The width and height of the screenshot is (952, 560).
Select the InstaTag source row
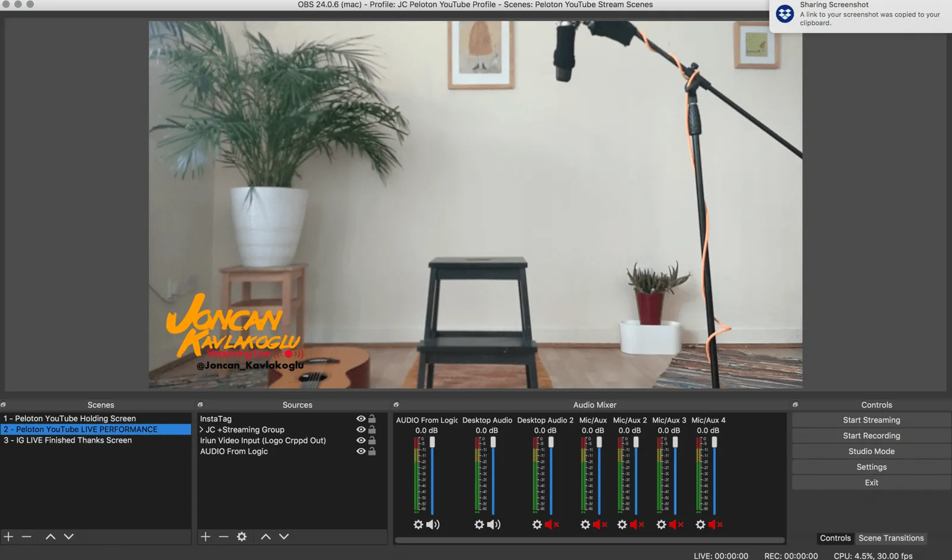[292, 419]
